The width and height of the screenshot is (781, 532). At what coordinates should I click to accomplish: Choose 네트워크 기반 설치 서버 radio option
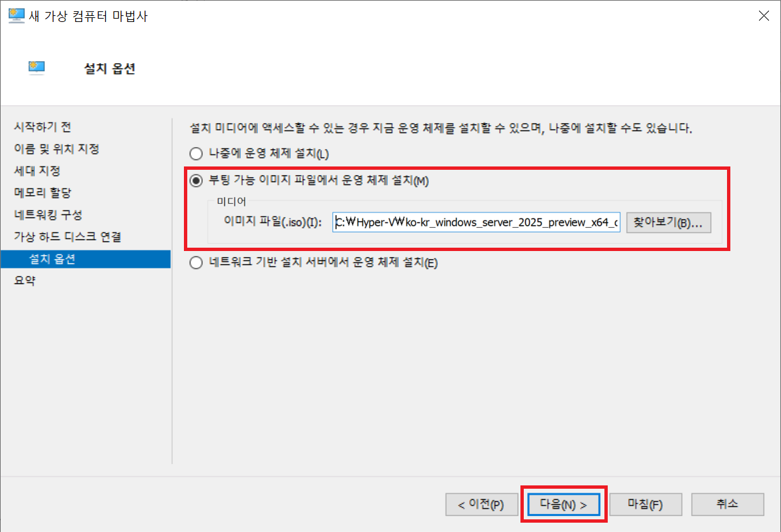[196, 263]
